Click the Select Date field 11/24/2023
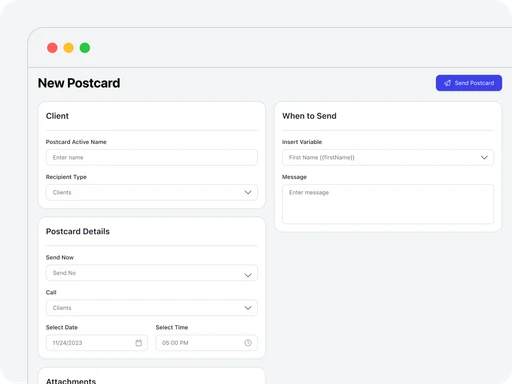The width and height of the screenshot is (512, 384). click(97, 343)
